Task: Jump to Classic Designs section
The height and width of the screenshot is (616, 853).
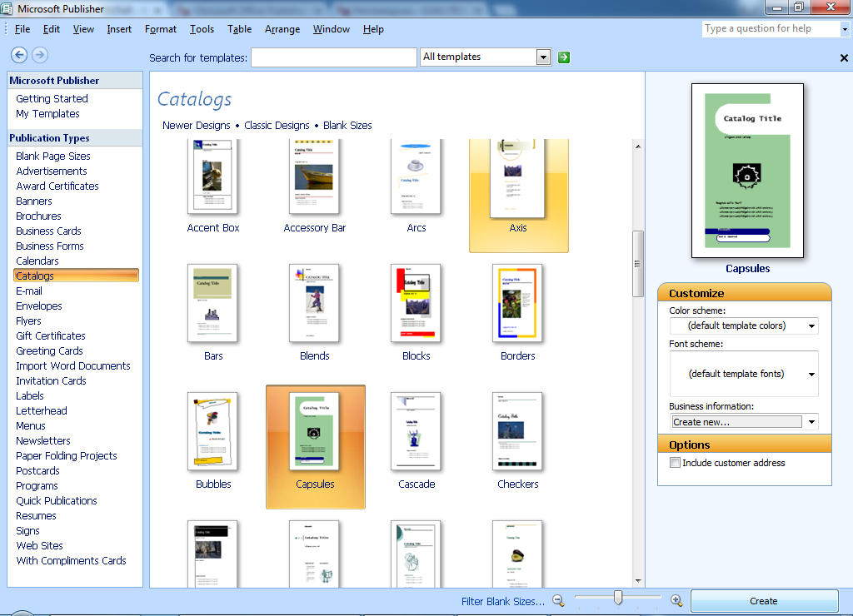Action: pyautogui.click(x=277, y=126)
